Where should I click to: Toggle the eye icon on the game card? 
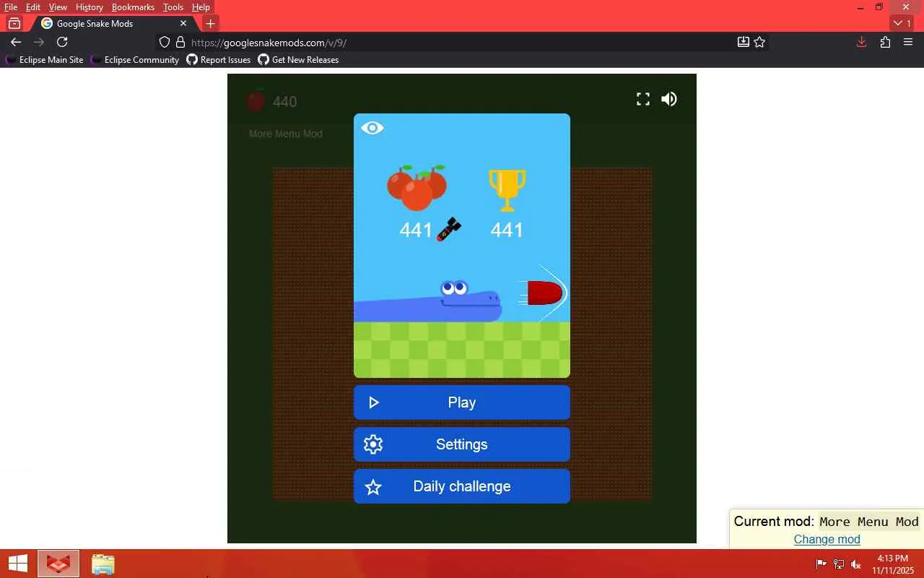pos(372,128)
